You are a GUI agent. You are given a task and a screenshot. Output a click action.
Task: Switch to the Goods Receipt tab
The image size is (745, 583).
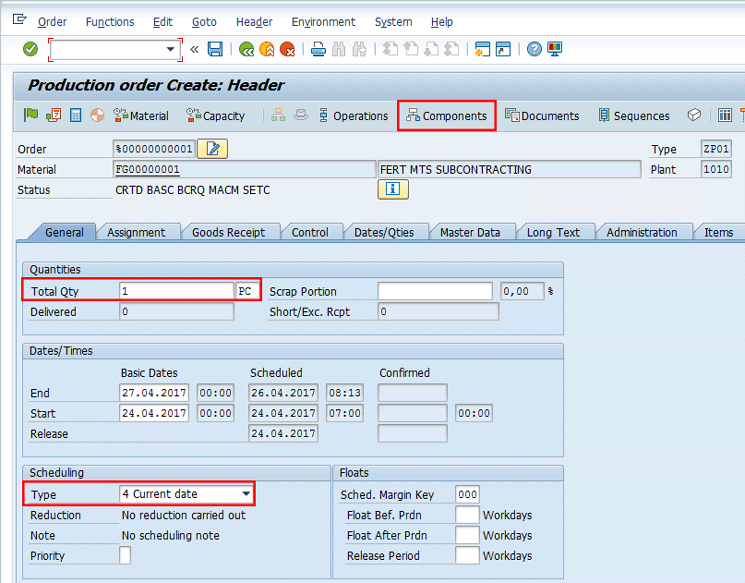tap(229, 232)
